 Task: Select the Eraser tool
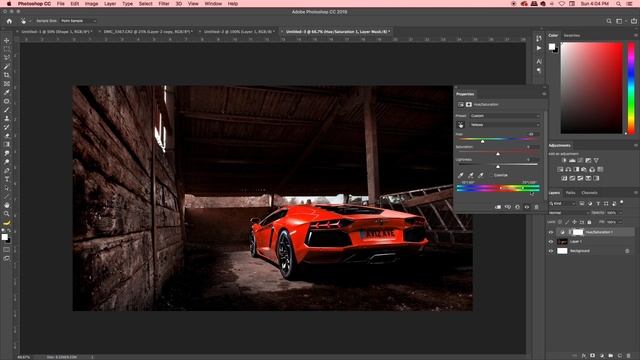point(7,136)
